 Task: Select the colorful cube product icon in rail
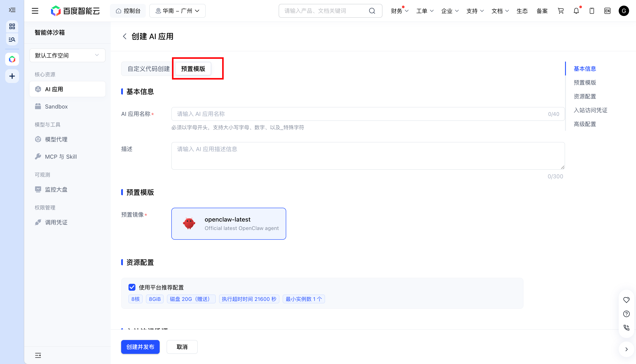coord(12,59)
